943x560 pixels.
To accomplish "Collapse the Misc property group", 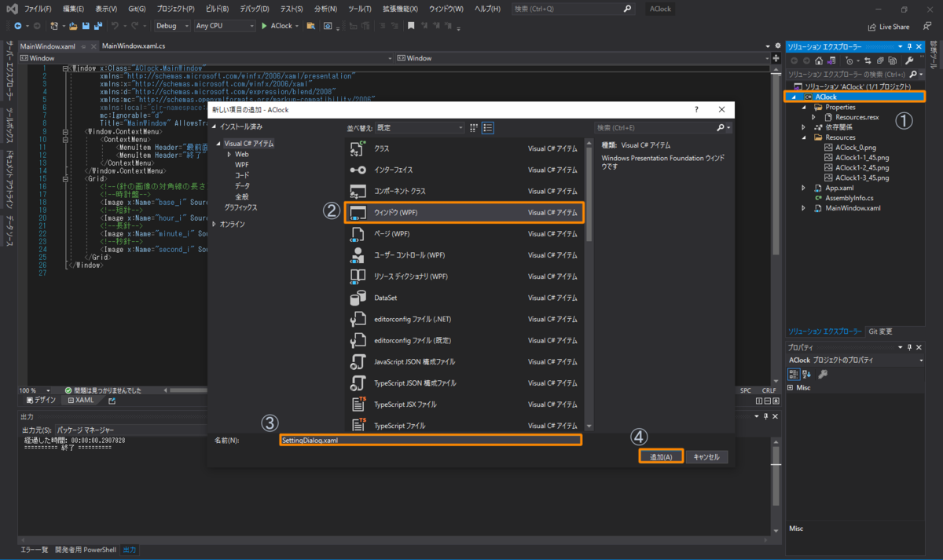I will point(791,388).
